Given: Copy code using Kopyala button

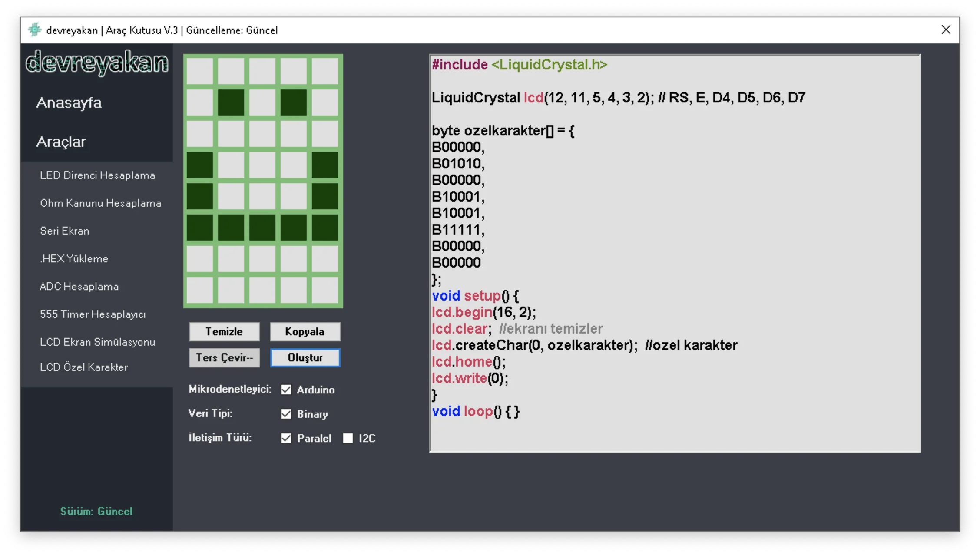Looking at the screenshot, I should [305, 332].
